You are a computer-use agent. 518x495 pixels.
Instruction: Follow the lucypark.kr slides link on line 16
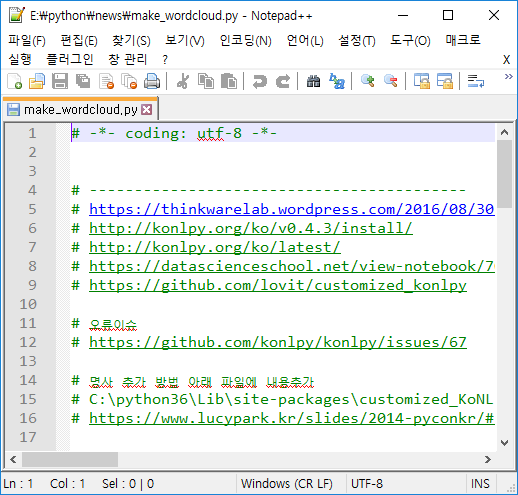292,418
